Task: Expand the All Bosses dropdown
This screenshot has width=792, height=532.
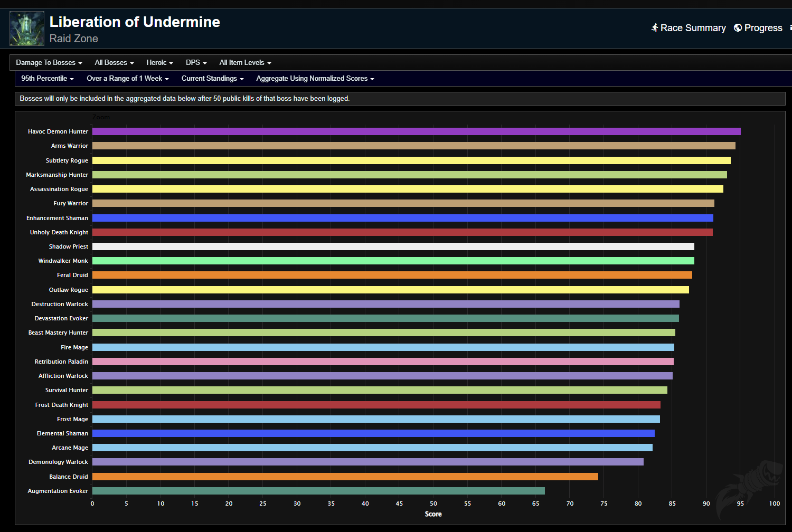Action: (x=114, y=62)
